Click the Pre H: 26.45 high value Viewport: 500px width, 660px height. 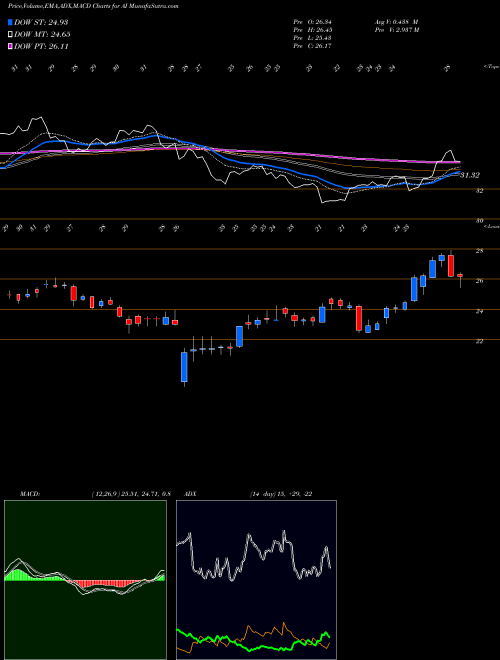[313, 29]
